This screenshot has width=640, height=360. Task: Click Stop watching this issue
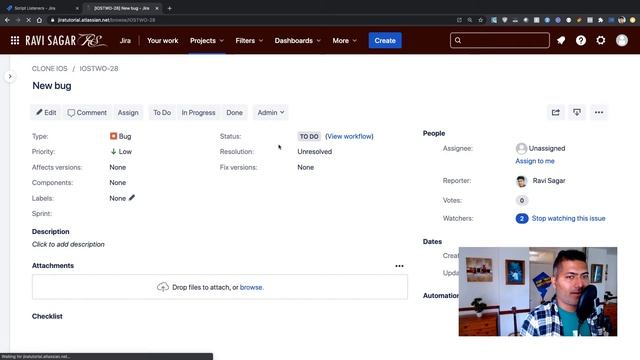(568, 218)
